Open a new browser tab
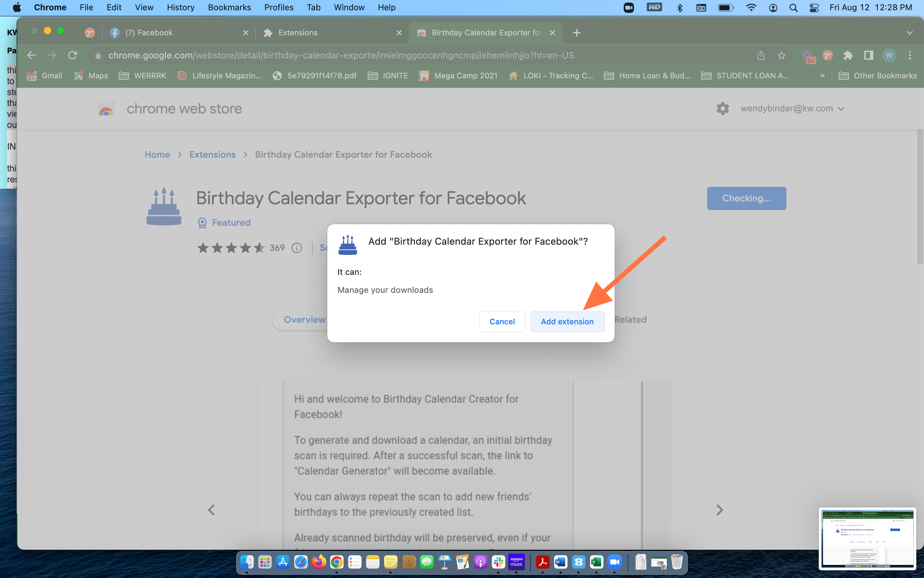This screenshot has width=924, height=578. (577, 33)
